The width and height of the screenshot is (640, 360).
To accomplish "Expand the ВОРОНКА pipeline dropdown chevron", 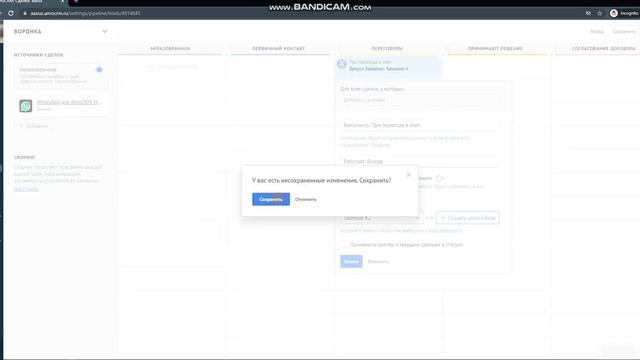I will (105, 31).
